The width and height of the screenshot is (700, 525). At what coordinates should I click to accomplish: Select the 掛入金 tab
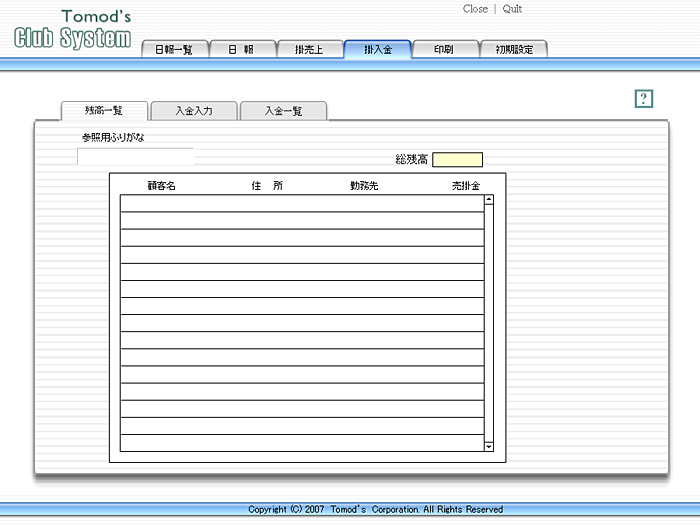pyautogui.click(x=377, y=49)
